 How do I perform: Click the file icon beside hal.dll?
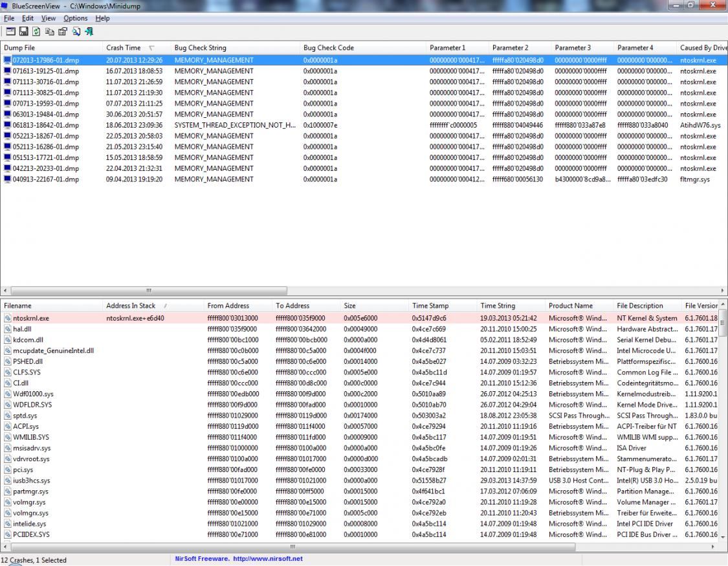(8, 329)
